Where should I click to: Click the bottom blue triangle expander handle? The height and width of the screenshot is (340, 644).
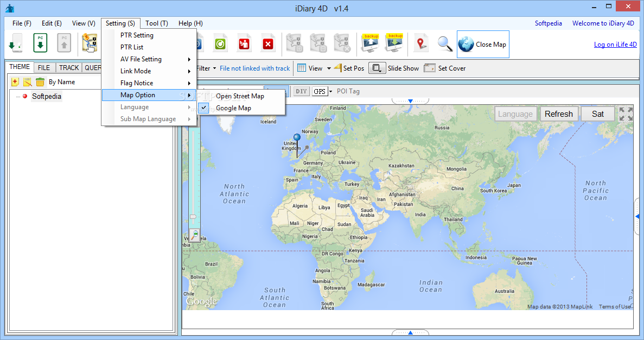[x=410, y=332]
